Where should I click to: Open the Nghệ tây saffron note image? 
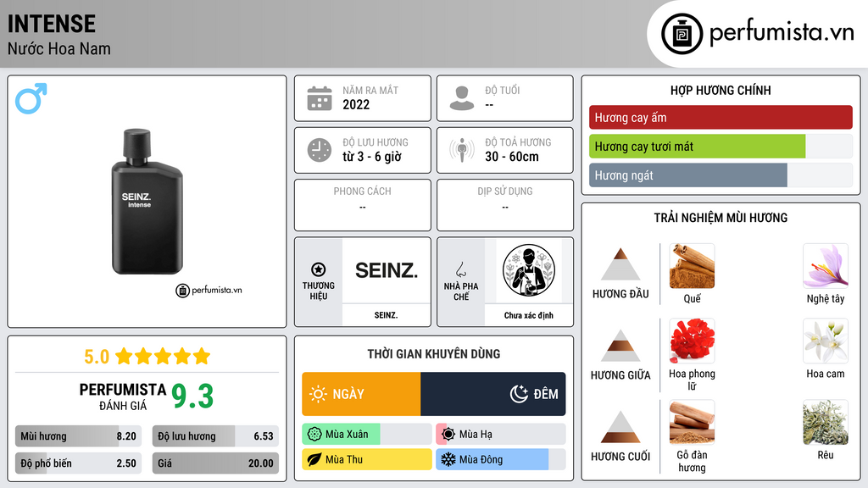[x=826, y=266]
